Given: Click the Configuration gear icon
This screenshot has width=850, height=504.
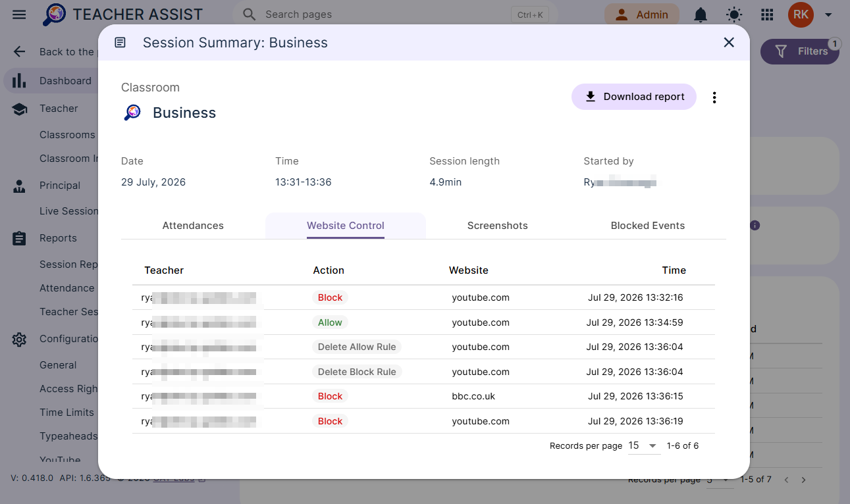Looking at the screenshot, I should tap(19, 340).
